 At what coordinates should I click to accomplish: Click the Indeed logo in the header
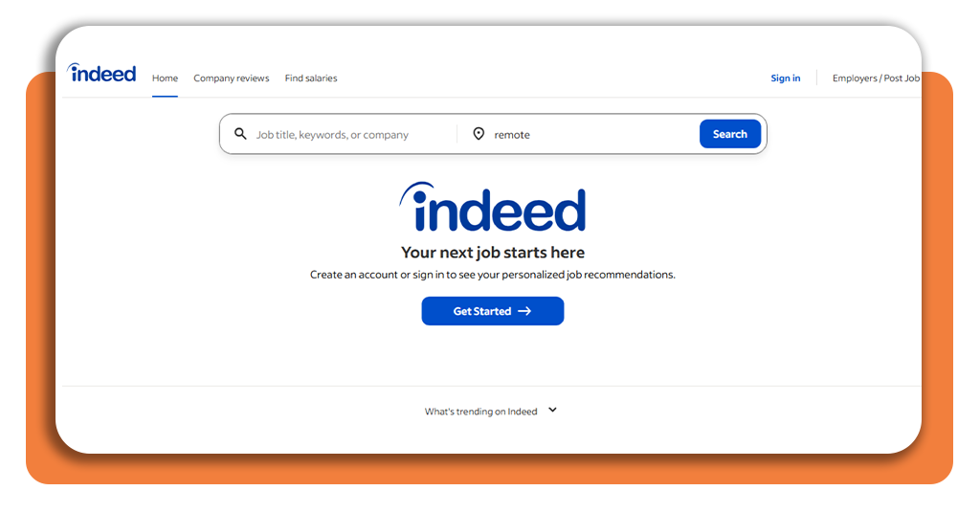pyautogui.click(x=101, y=73)
